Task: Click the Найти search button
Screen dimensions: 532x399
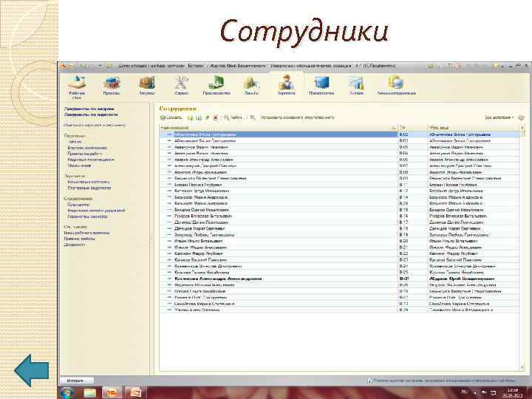Action: click(x=233, y=117)
